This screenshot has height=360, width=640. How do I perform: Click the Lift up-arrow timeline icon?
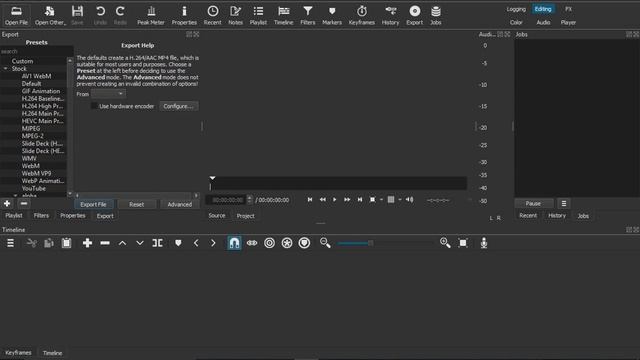tap(122, 243)
